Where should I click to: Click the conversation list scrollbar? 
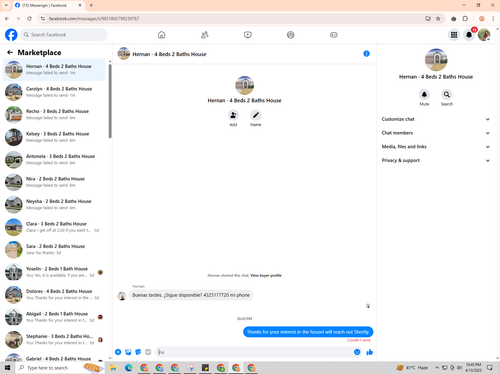point(110,101)
